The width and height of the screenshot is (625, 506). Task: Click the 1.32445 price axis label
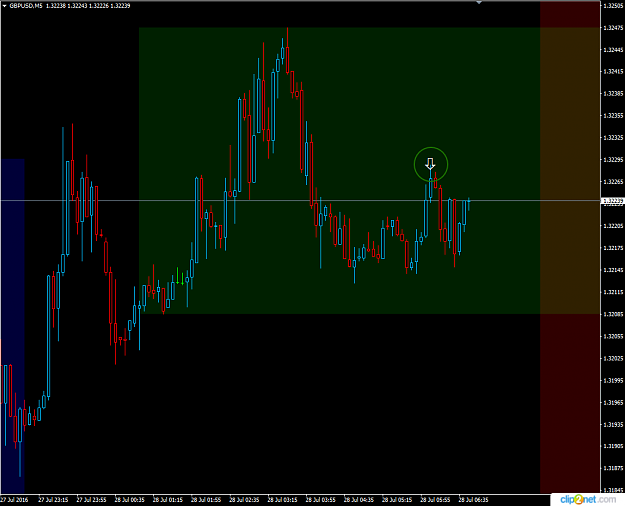point(614,50)
